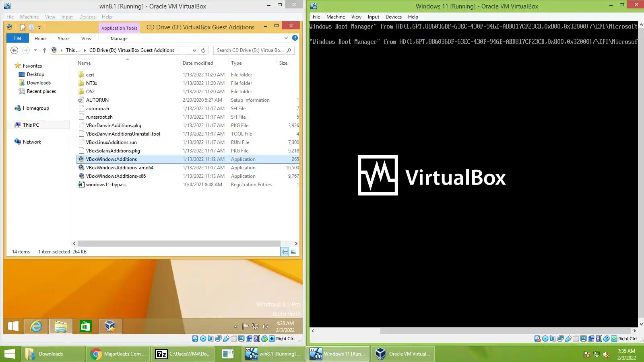This screenshot has height=362, width=644.
Task: Click mouse integration icon in win8.1 status bar
Action: pyautogui.click(x=264, y=339)
